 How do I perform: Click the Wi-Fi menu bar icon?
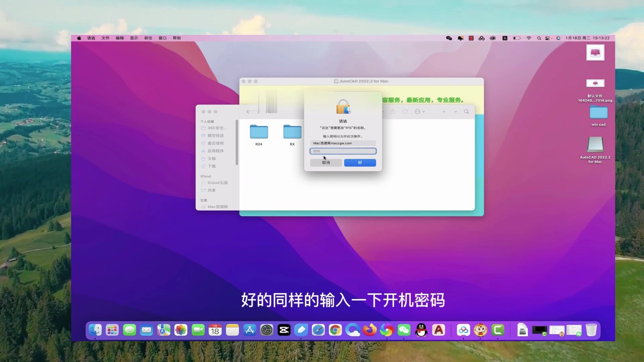coord(529,38)
